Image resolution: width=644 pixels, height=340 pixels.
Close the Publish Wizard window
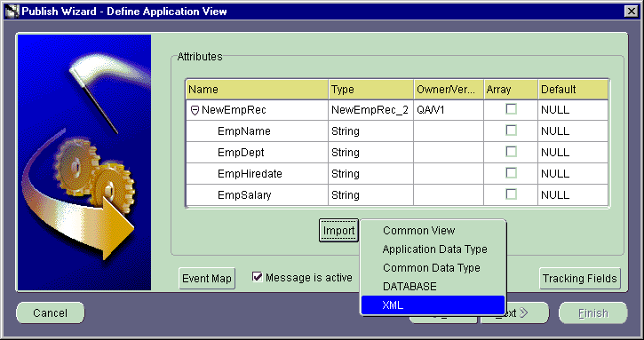[x=632, y=11]
